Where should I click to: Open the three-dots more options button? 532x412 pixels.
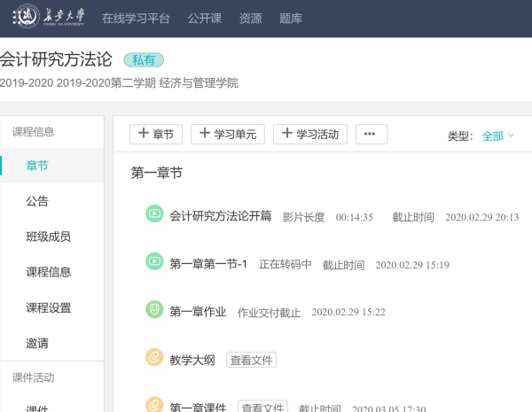372,135
